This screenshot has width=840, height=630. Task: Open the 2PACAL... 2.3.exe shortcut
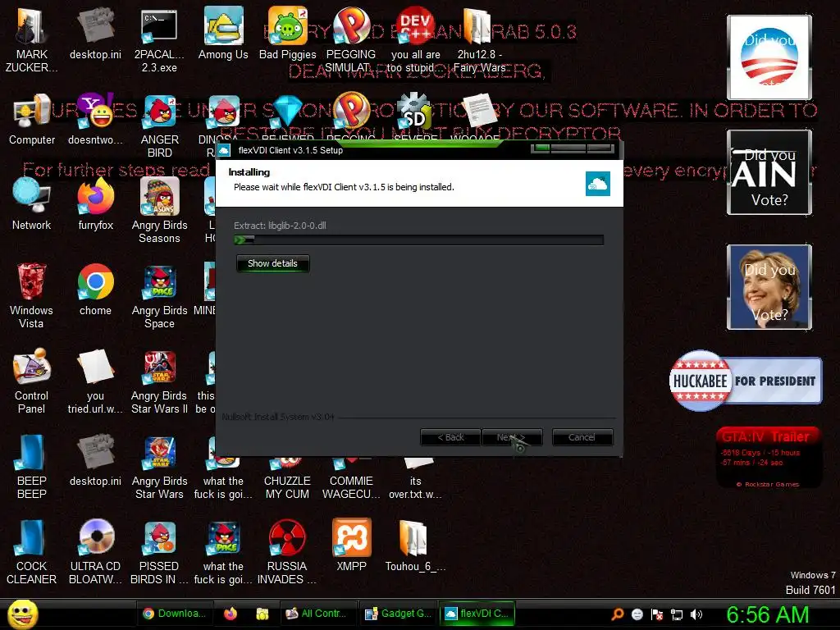159,40
